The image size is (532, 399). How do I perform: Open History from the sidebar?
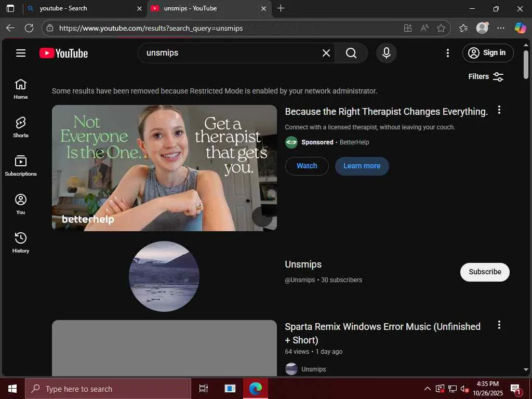click(21, 243)
